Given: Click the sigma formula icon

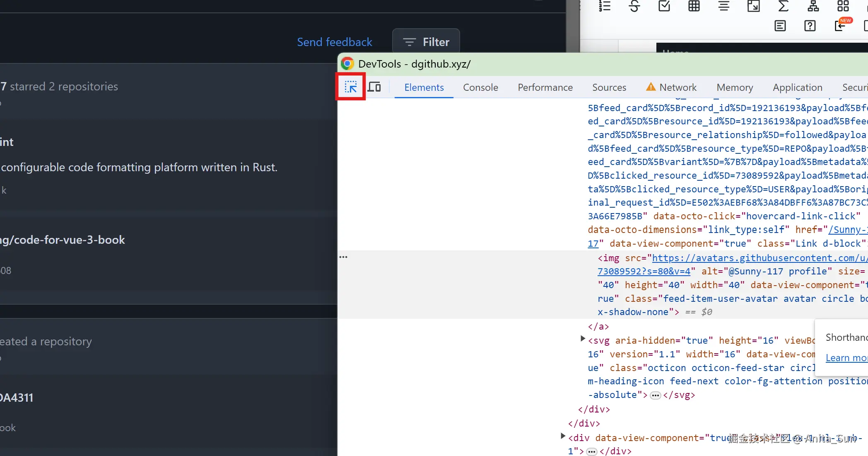Looking at the screenshot, I should click(784, 6).
